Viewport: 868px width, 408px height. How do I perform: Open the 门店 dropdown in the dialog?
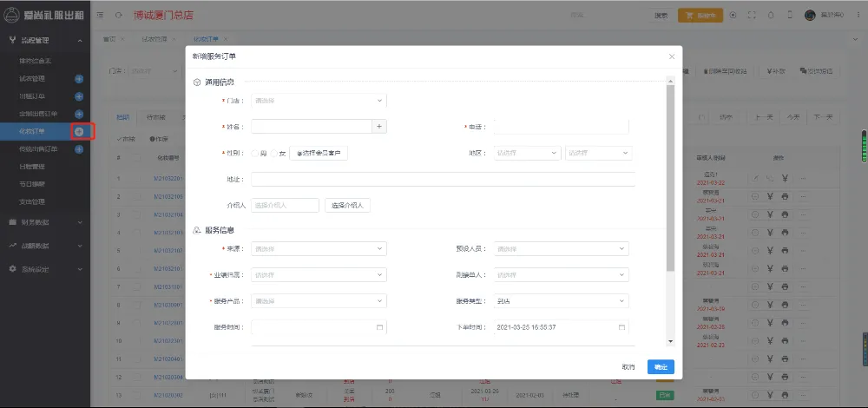[x=319, y=101]
